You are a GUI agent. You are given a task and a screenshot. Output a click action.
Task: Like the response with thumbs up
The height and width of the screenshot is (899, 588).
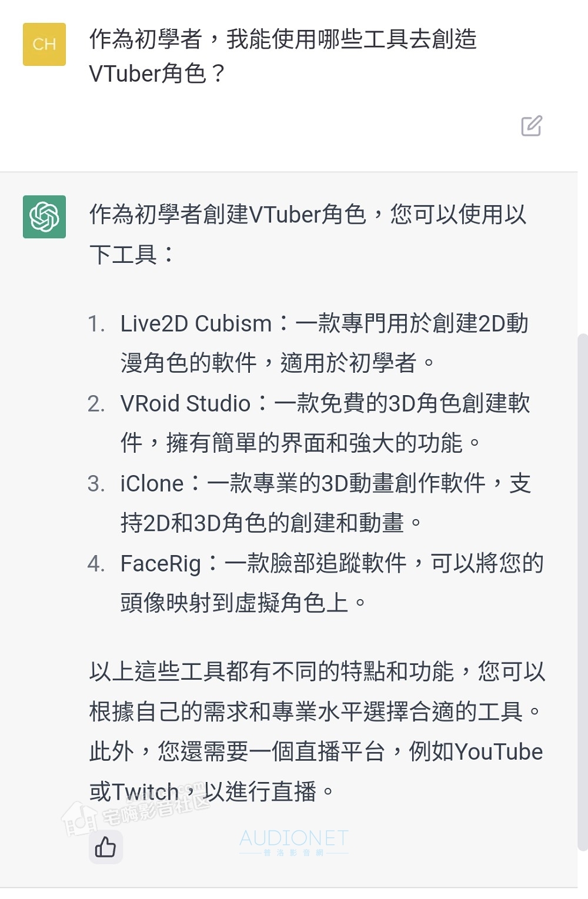tap(106, 847)
